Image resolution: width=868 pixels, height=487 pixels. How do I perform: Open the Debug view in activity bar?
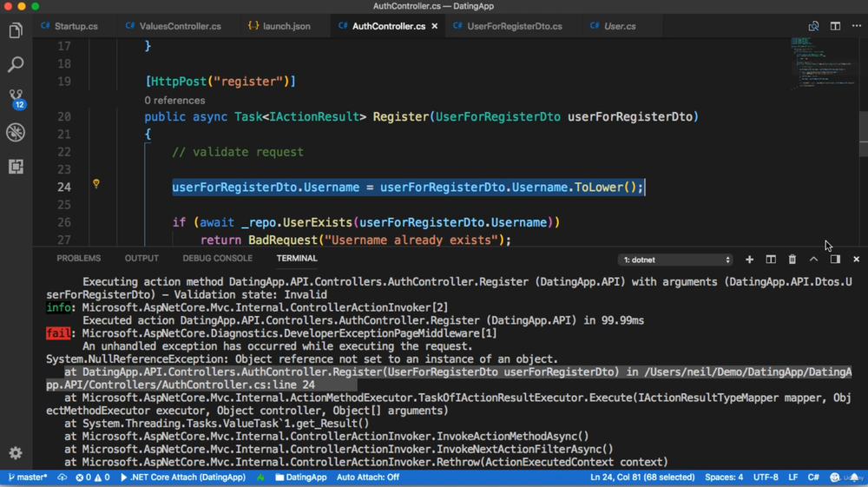(x=16, y=132)
